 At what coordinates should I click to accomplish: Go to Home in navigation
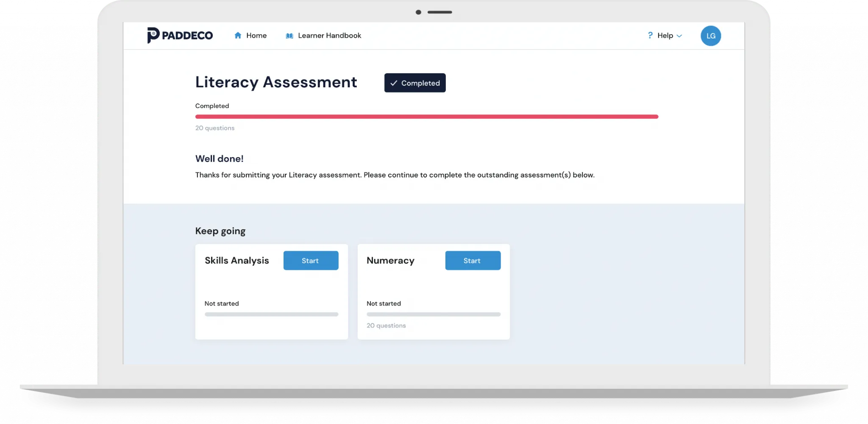tap(250, 36)
